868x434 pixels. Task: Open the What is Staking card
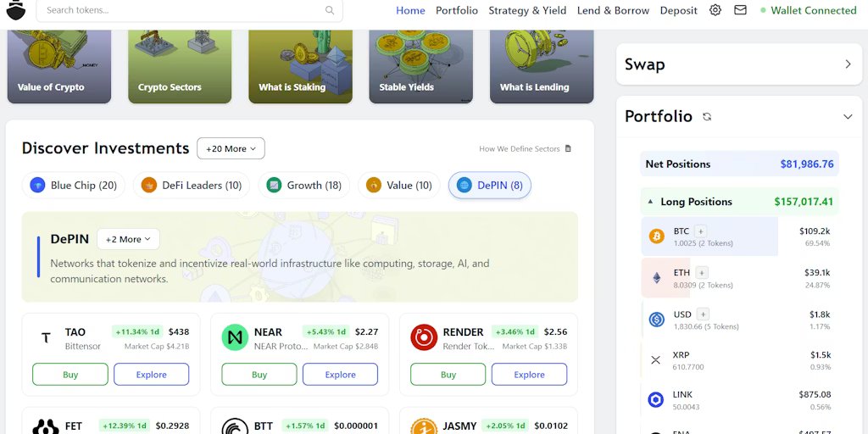pyautogui.click(x=300, y=66)
